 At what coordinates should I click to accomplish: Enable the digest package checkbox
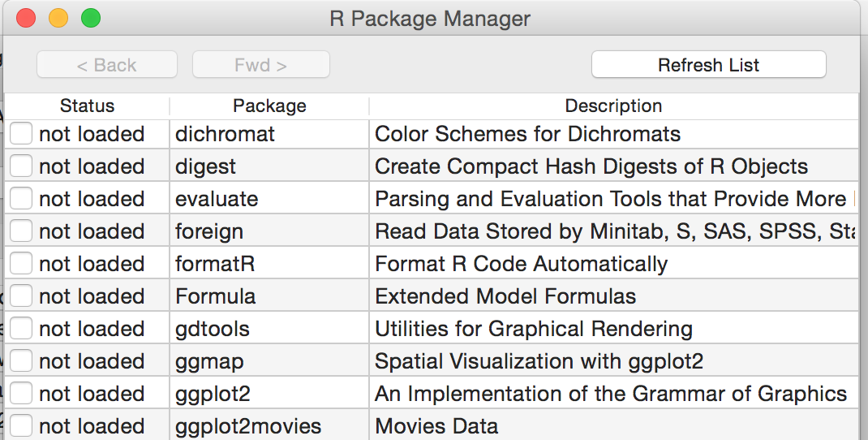(x=21, y=166)
